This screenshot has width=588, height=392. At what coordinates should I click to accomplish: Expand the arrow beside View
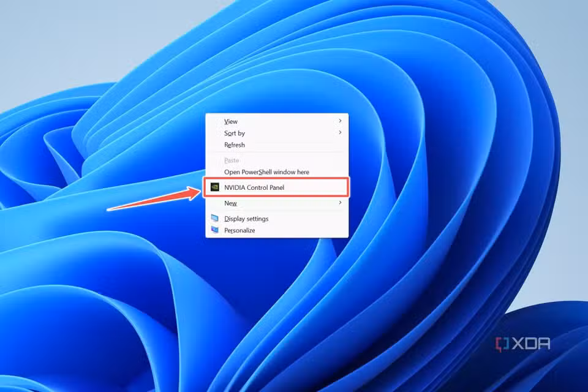click(340, 121)
